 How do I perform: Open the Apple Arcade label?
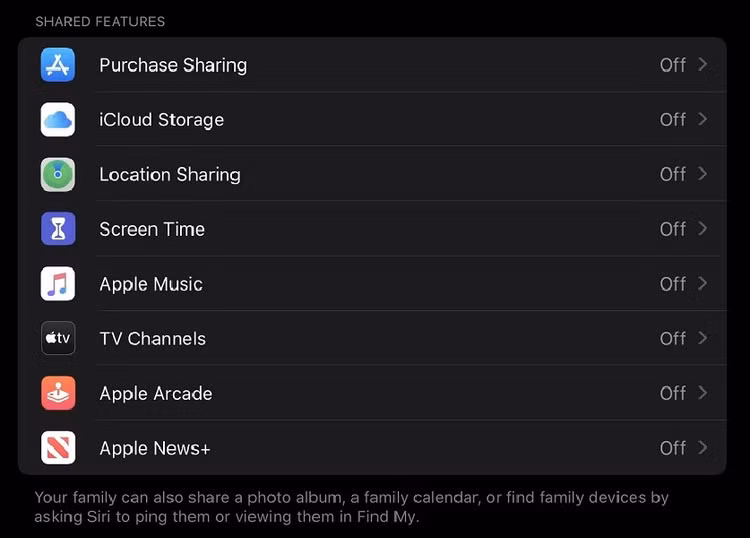coord(156,393)
